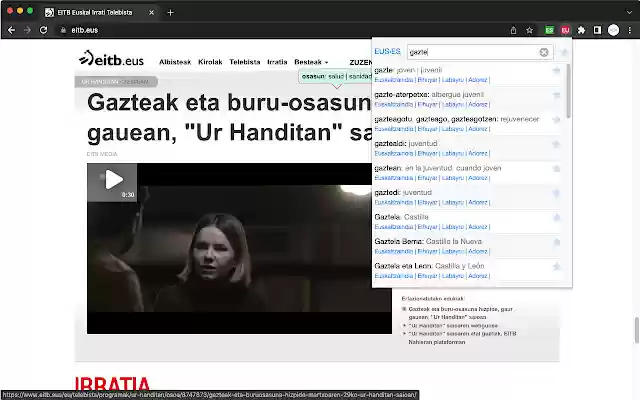Open the Euskaltzaindia link for 'gazteagotu'

click(394, 129)
